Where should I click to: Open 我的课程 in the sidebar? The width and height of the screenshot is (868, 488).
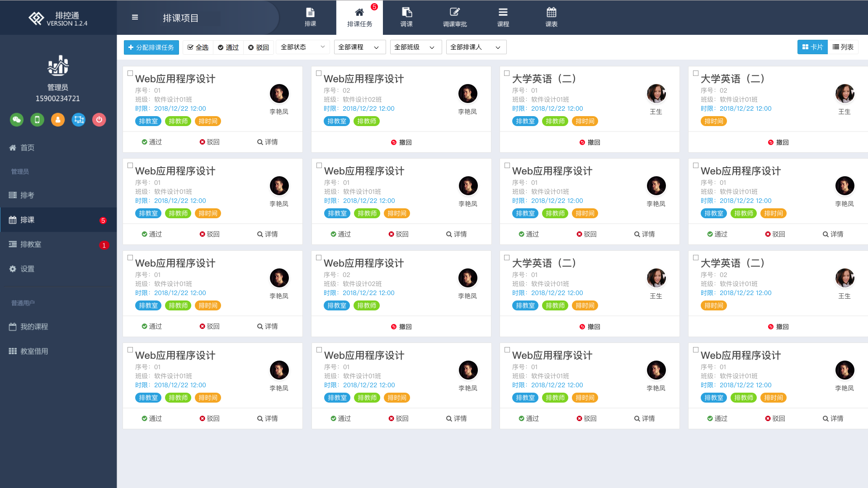point(58,327)
